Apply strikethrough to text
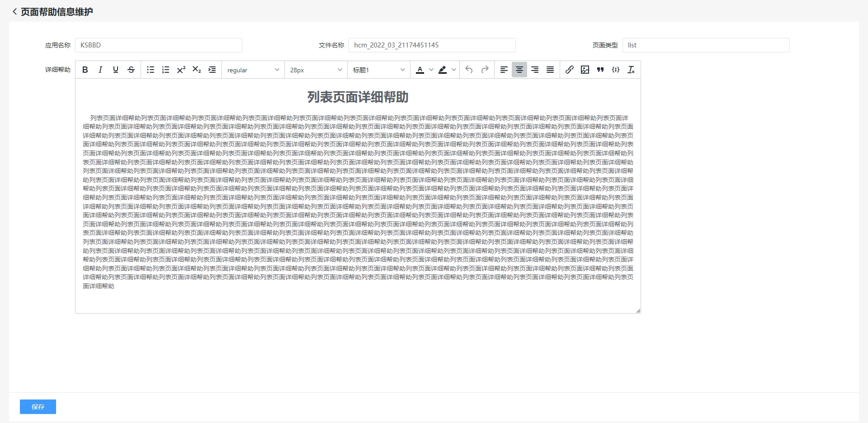 [x=131, y=70]
